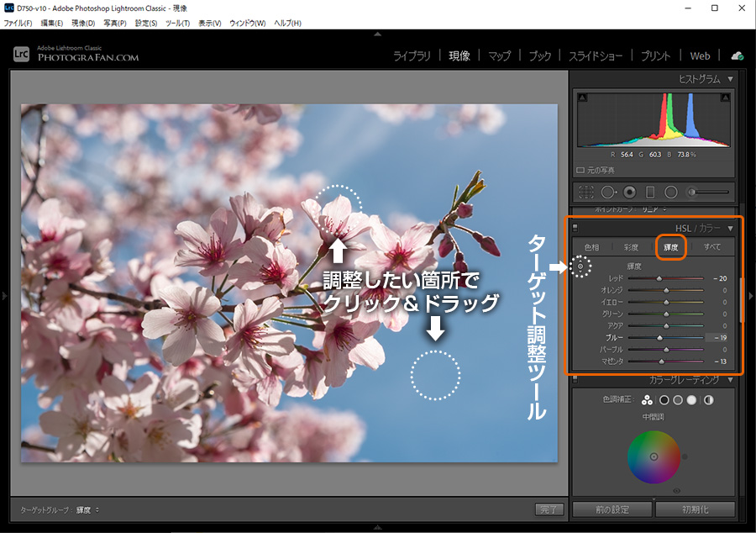Collapse the カラーグレーディング panel
The height and width of the screenshot is (533, 756).
(x=731, y=380)
